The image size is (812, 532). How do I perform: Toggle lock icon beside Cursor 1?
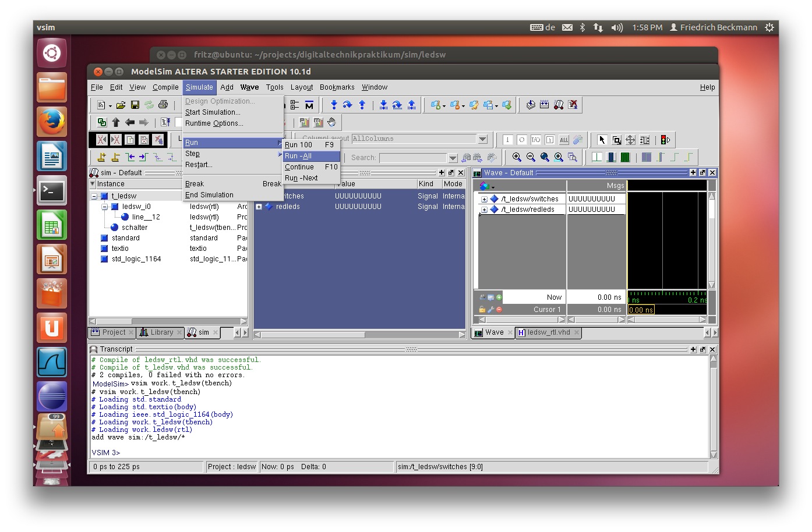(482, 310)
